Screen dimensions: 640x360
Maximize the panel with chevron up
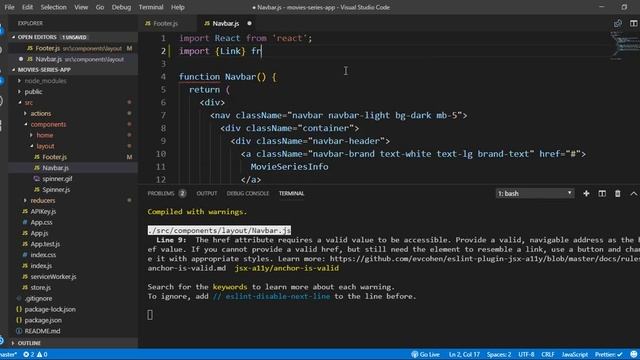pos(633,193)
